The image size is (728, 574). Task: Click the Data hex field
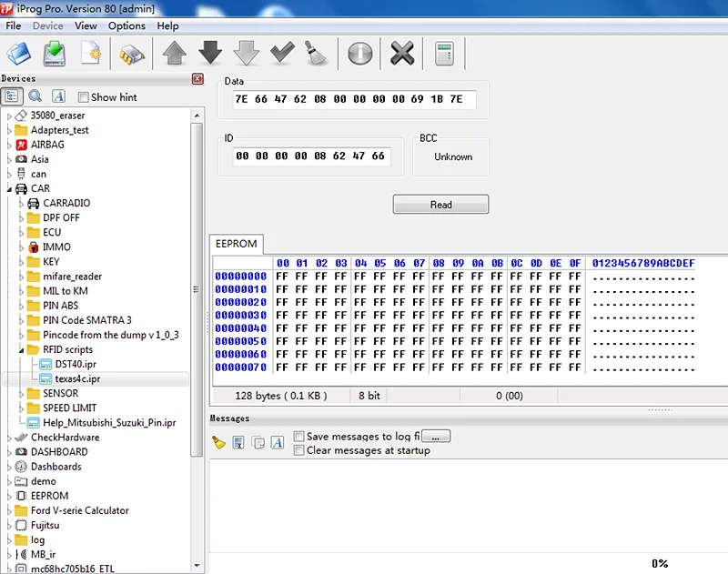click(354, 99)
